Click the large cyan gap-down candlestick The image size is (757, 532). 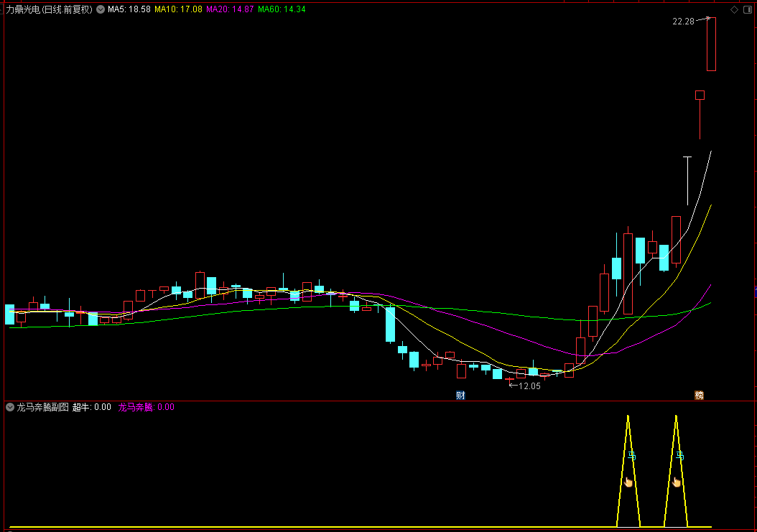[x=390, y=325]
